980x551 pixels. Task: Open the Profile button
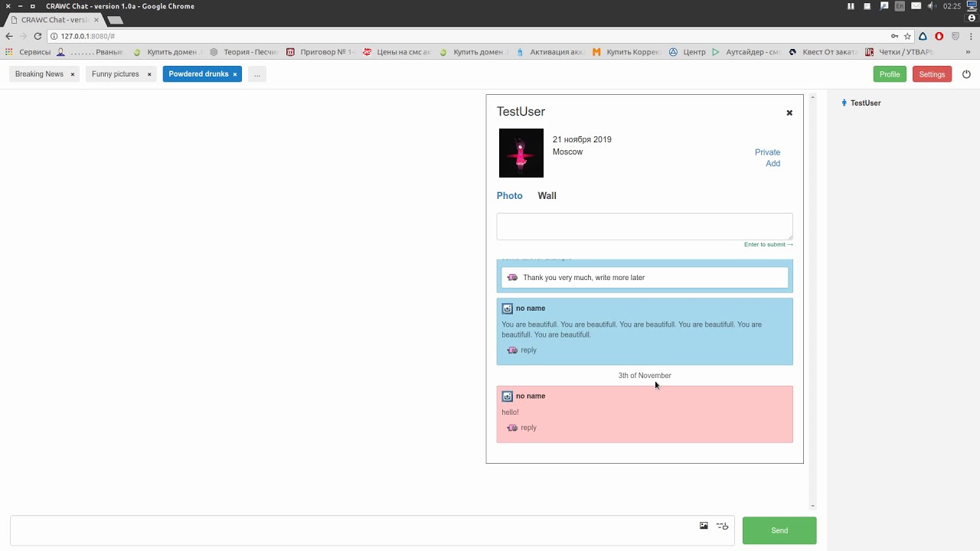[x=890, y=74]
